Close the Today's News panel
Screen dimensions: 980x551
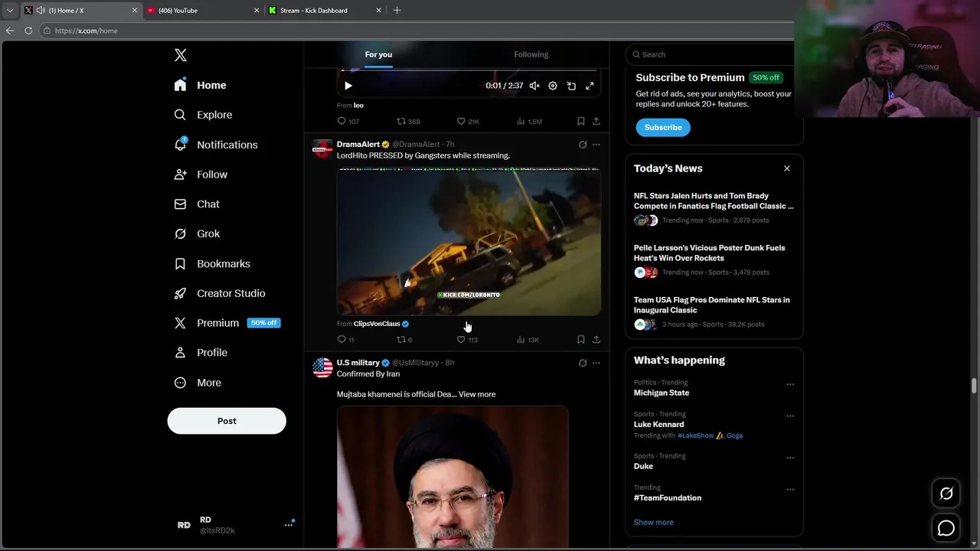(x=786, y=168)
